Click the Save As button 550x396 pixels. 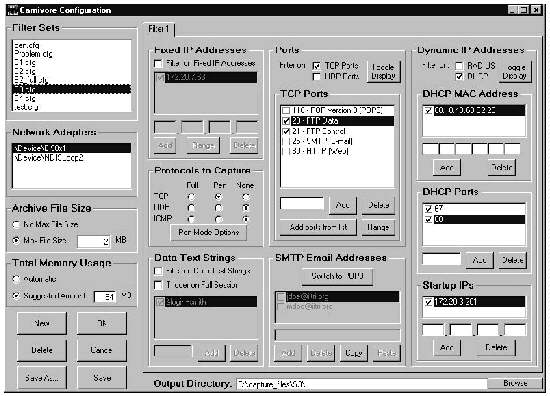pos(41,378)
